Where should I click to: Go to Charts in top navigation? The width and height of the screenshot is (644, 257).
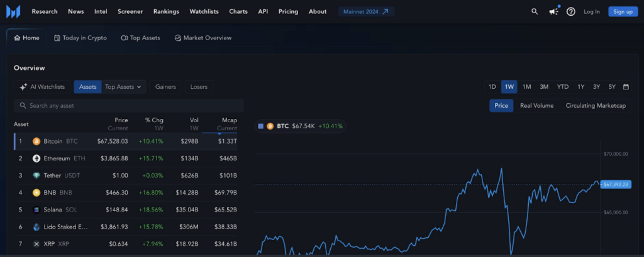pos(238,11)
